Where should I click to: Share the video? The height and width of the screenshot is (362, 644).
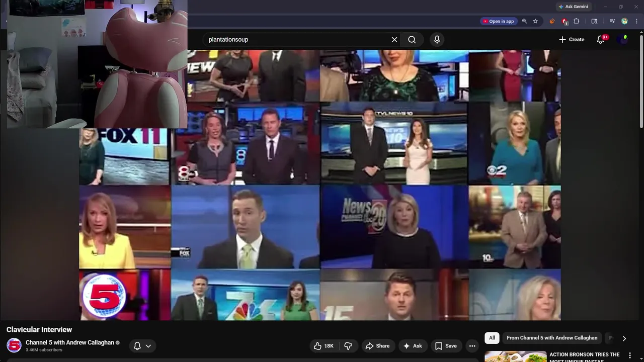coord(377,346)
